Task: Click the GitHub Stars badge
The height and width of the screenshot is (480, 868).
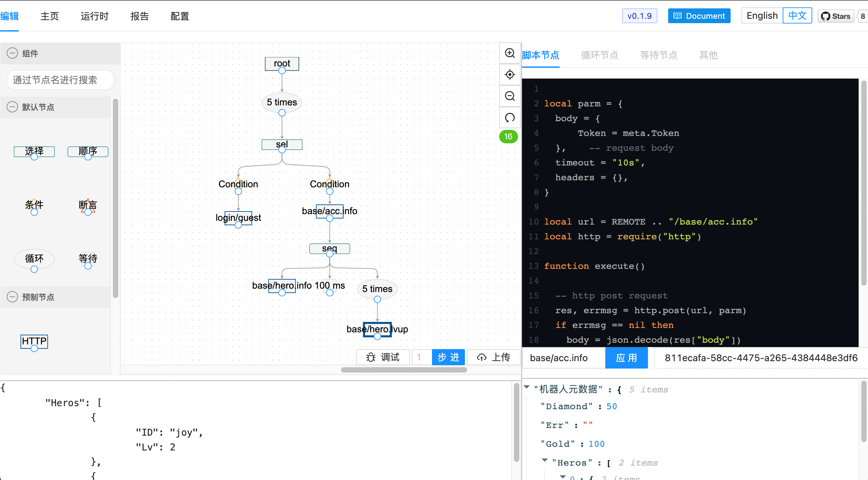Action: click(835, 16)
